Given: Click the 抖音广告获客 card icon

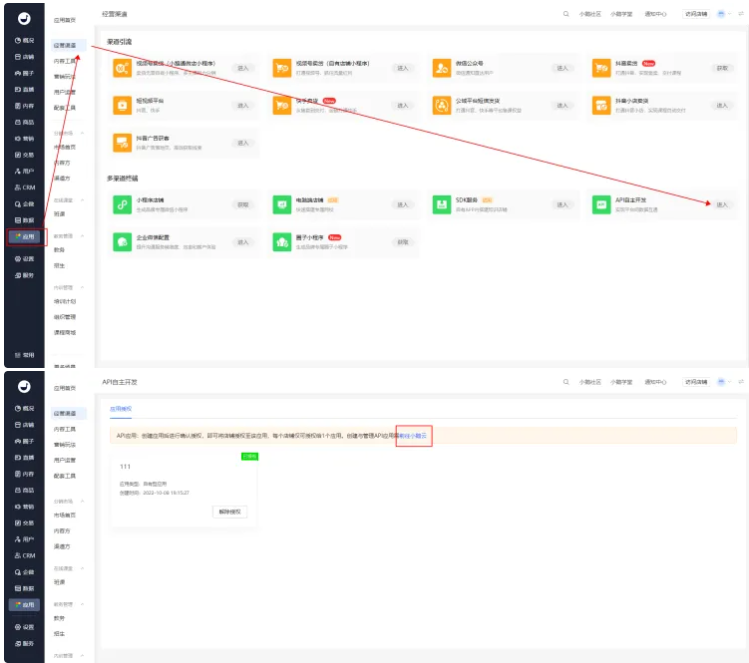Looking at the screenshot, I should [x=122, y=142].
